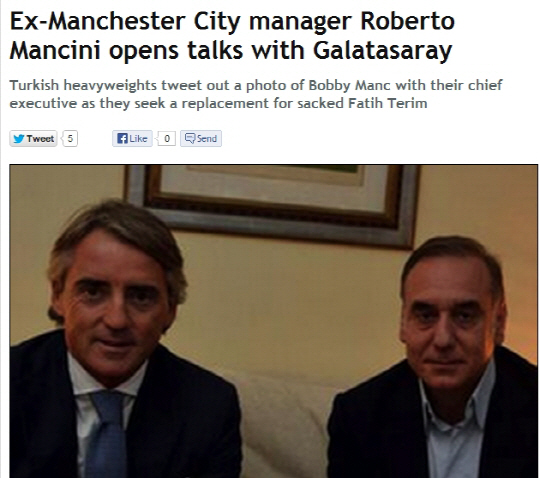The width and height of the screenshot is (540, 478).
Task: Click the Send speech bubble icon
Action: (x=190, y=138)
